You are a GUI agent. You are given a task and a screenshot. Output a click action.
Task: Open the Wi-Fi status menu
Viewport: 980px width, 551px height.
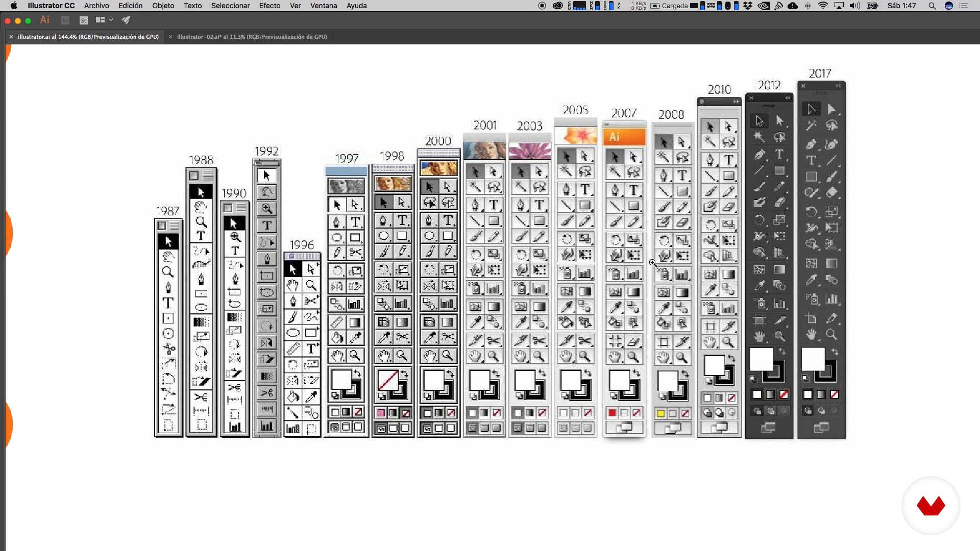[823, 6]
